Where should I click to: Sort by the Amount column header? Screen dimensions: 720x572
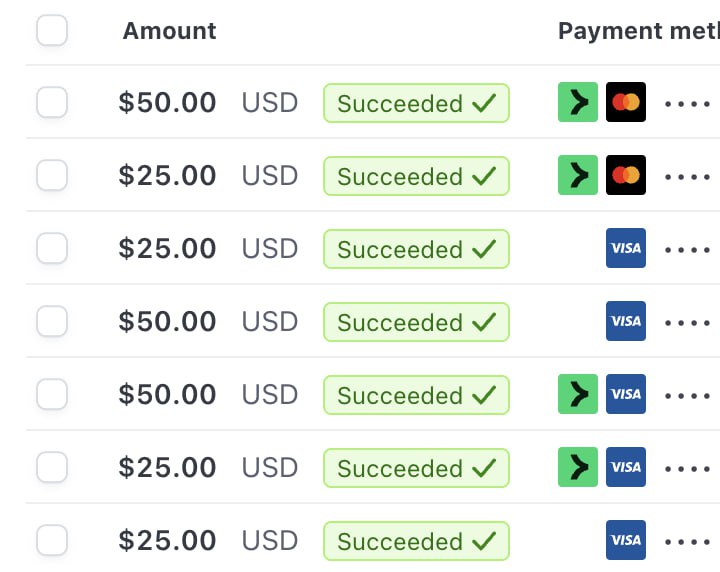click(169, 31)
